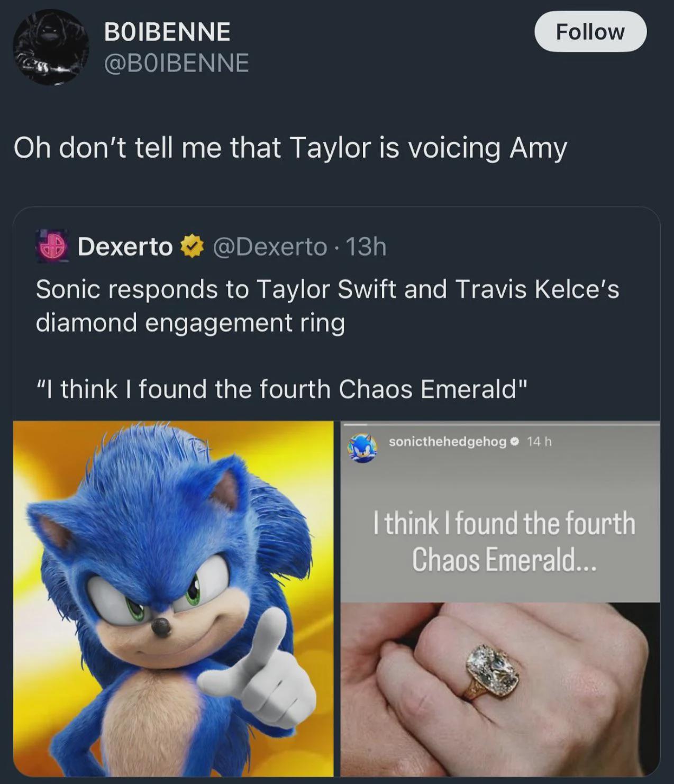Screen dimensions: 674x784
Task: Open the quoted tweet text about Sonic
Action: (327, 306)
